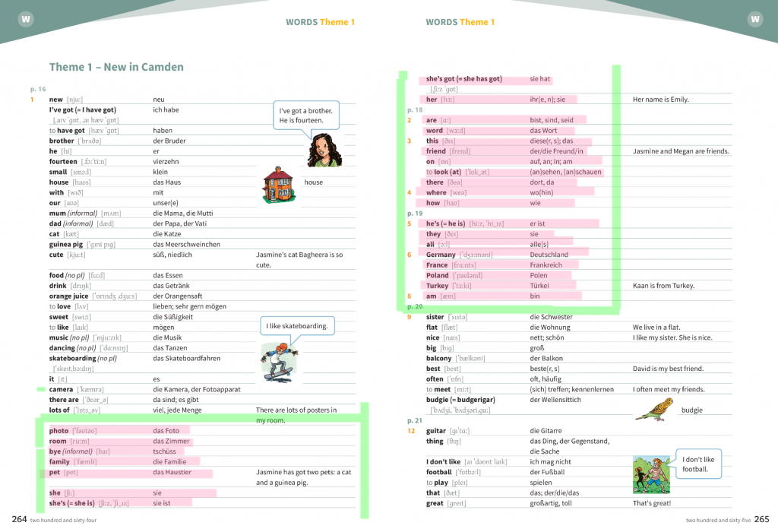Click page number 265 at bottom right
Image resolution: width=778 pixels, height=532 pixels.
tap(761, 519)
